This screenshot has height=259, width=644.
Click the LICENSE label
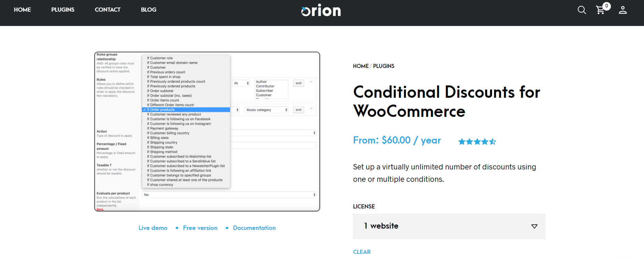(x=364, y=206)
